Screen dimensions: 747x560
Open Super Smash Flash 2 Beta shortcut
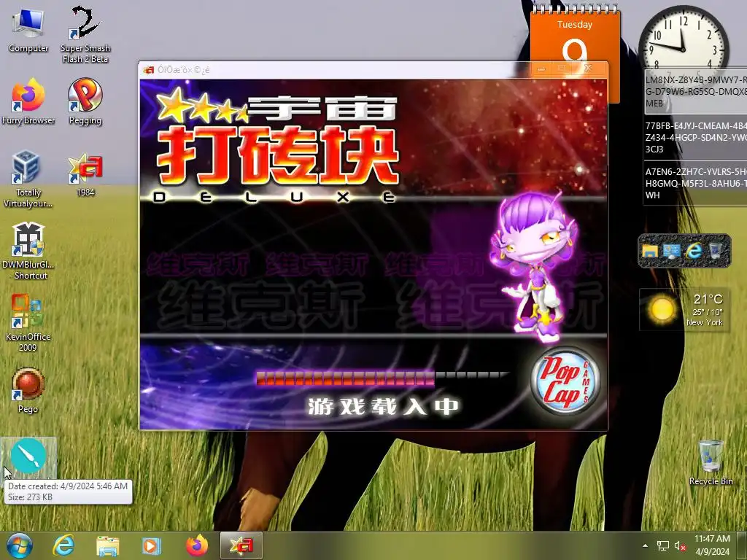[85, 34]
